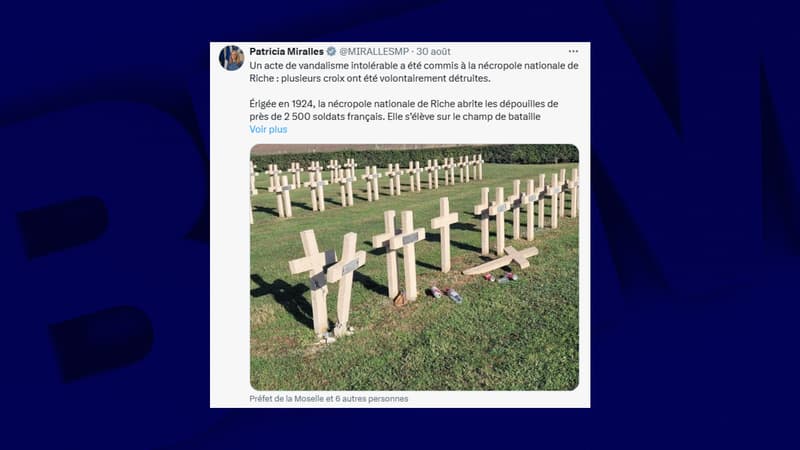Click Préfet de la Moselle tagged people
Image resolution: width=800 pixels, height=450 pixels.
329,398
